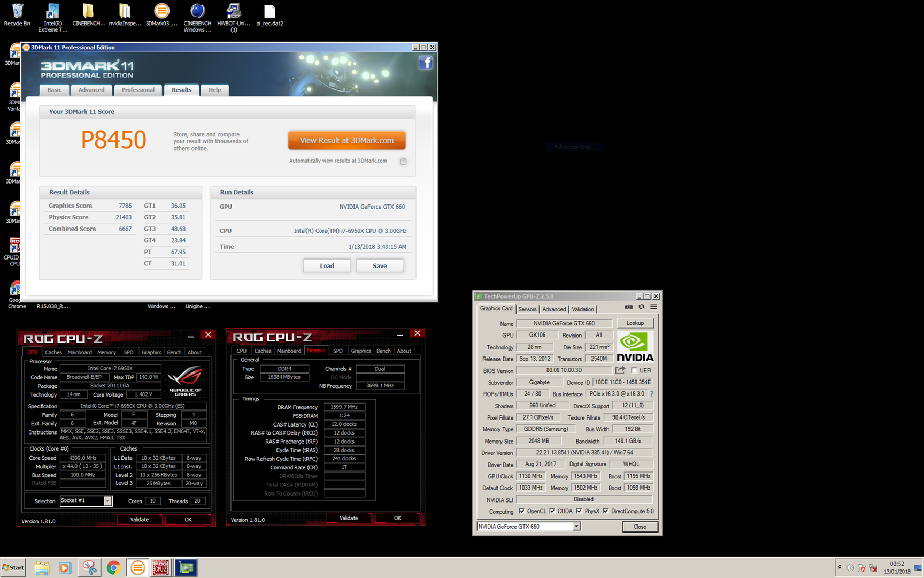The height and width of the screenshot is (578, 924).
Task: Click the Close button in GPU-Z
Action: (x=640, y=527)
